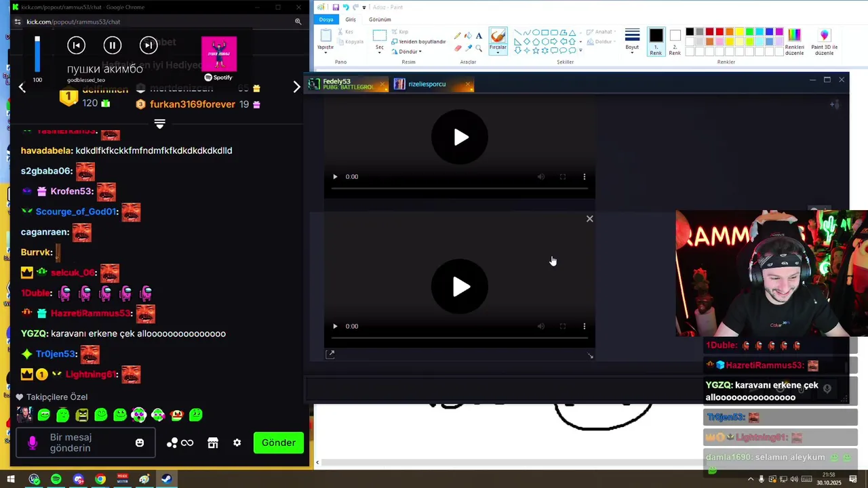This screenshot has height=488, width=868.
Task: Click the large play button on top video
Action: 460,137
